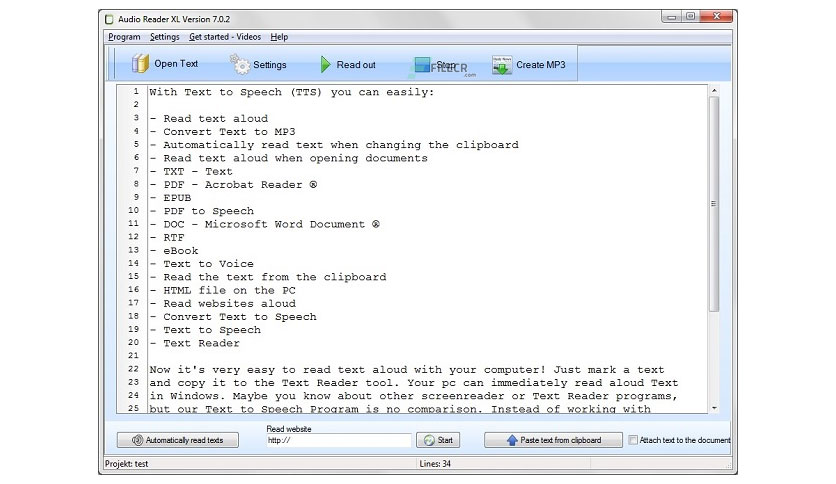
Task: Click the line '- Text to Voice'
Action: [x=202, y=264]
